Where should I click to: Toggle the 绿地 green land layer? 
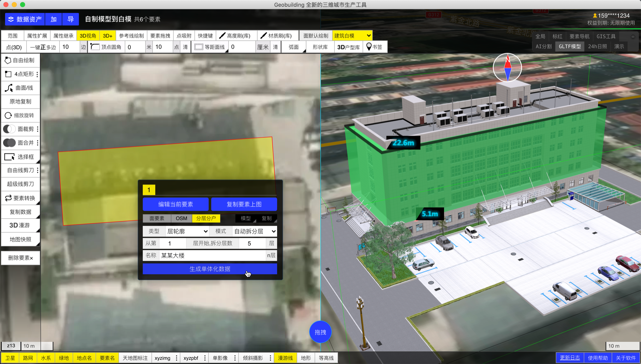point(64,358)
